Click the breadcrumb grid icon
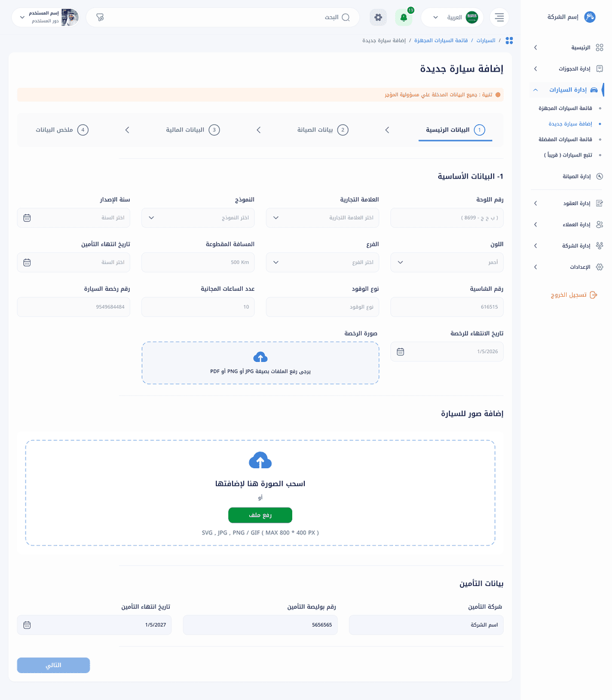The width and height of the screenshot is (612, 700). coord(509,41)
